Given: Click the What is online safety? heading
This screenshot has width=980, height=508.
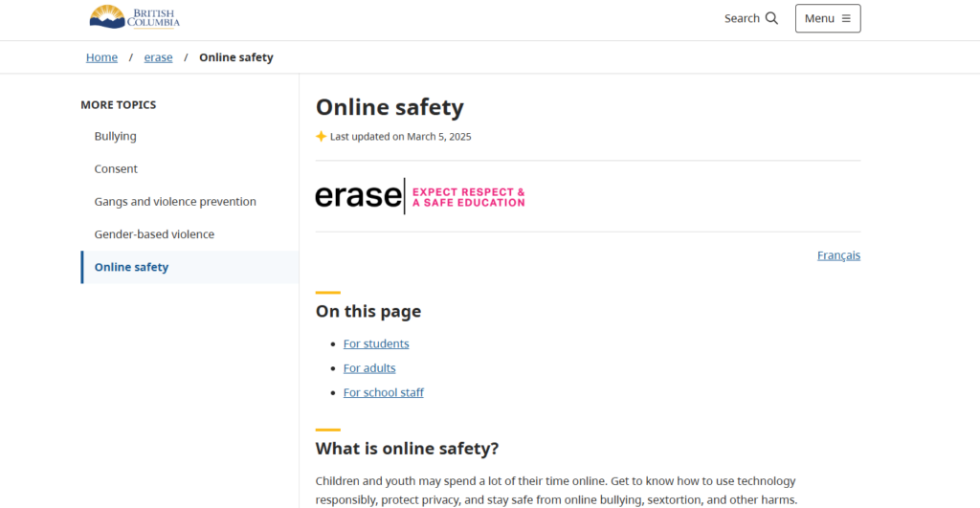Looking at the screenshot, I should point(407,449).
